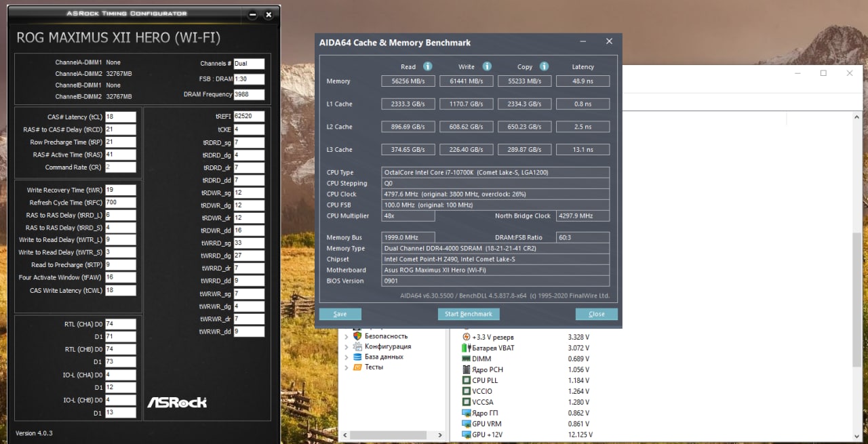Image resolution: width=868 pixels, height=444 pixels.
Task: Expand the Безопасность tree node
Action: pyautogui.click(x=347, y=336)
